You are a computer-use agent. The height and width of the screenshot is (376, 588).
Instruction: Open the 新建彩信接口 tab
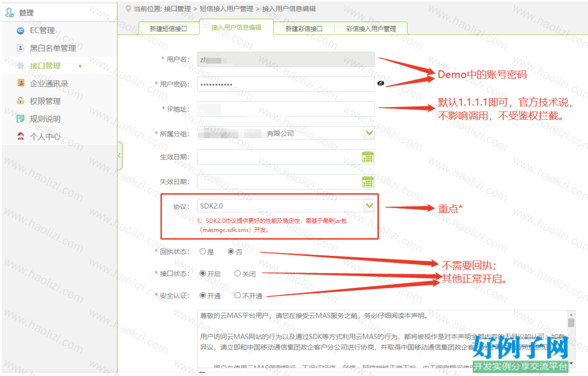click(x=304, y=29)
